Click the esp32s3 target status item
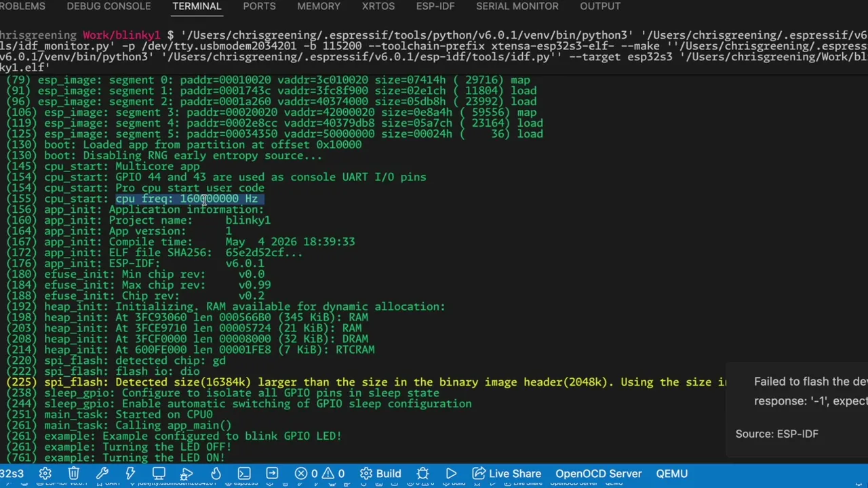Screen dimensions: 868x488 click(x=12, y=474)
